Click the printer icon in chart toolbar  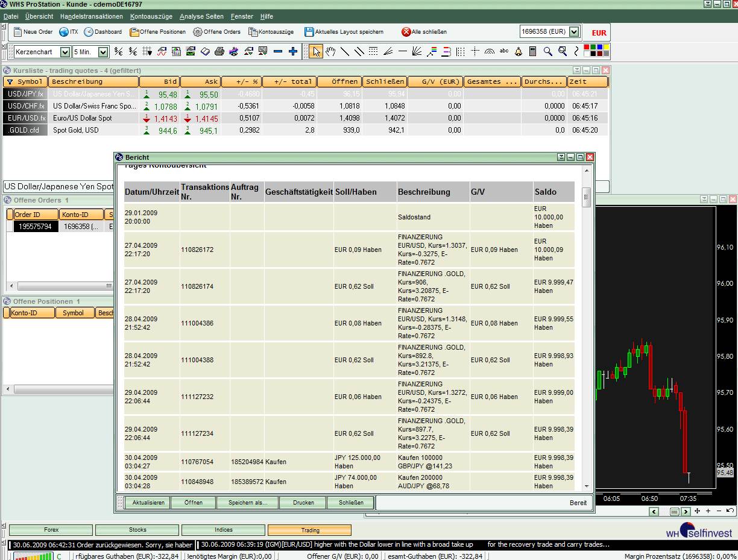click(x=219, y=52)
